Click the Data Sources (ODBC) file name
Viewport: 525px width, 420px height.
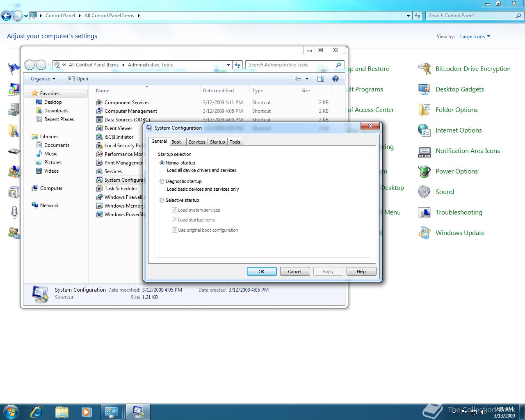click(x=127, y=120)
